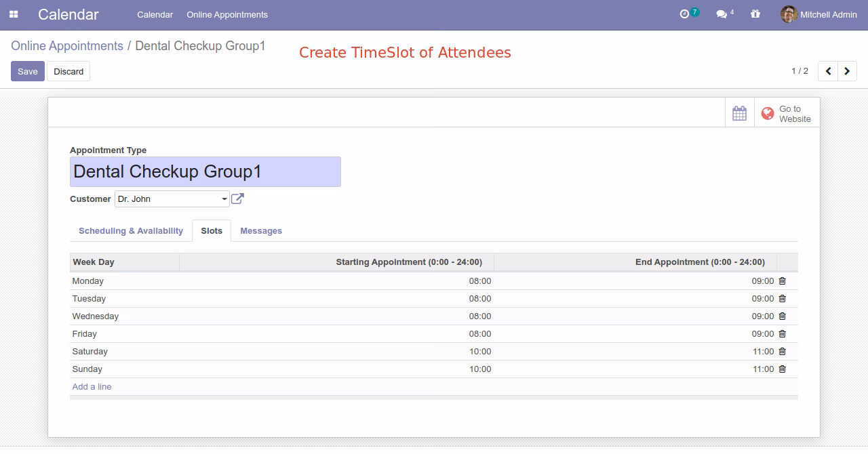868x454 pixels.
Task: Click the Go to Website globe icon
Action: tap(768, 114)
